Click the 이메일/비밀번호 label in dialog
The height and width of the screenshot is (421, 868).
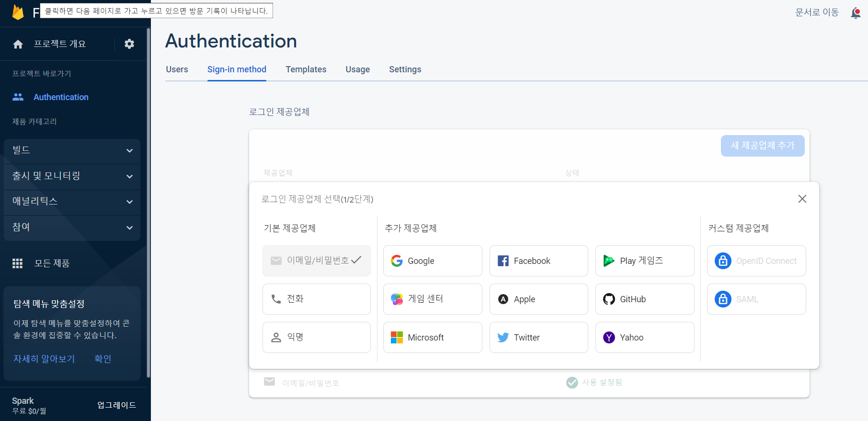tap(318, 260)
